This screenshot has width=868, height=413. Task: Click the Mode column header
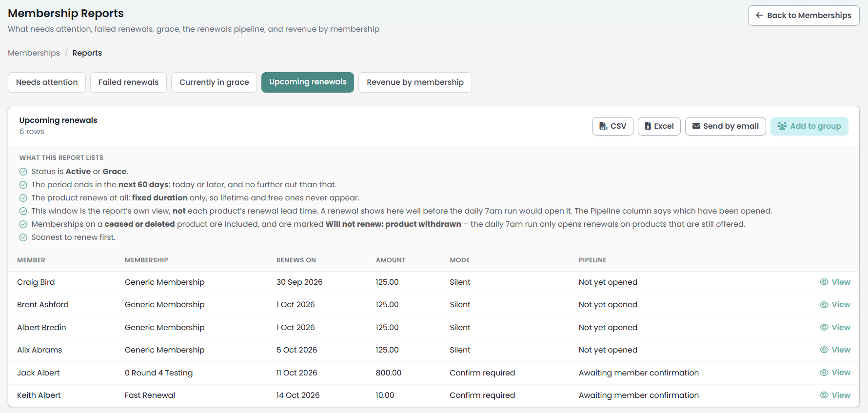coord(460,260)
